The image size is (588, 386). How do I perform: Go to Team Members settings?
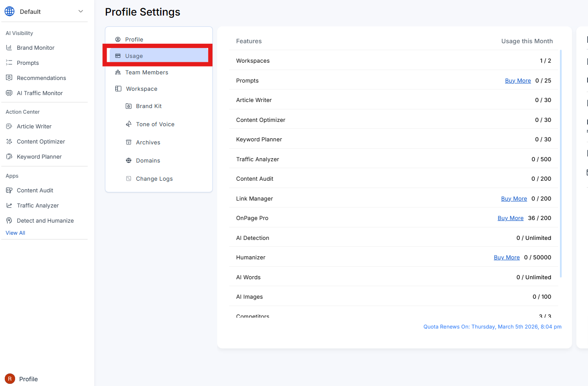[146, 73]
